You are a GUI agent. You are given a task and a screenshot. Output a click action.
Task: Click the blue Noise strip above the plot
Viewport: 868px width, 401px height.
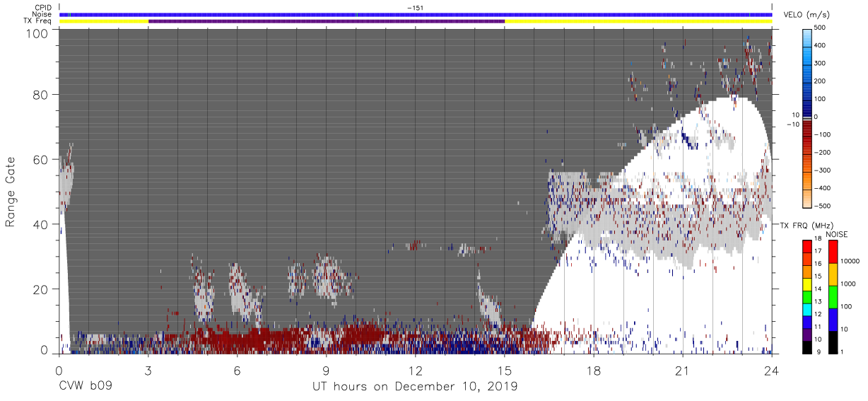click(x=416, y=14)
